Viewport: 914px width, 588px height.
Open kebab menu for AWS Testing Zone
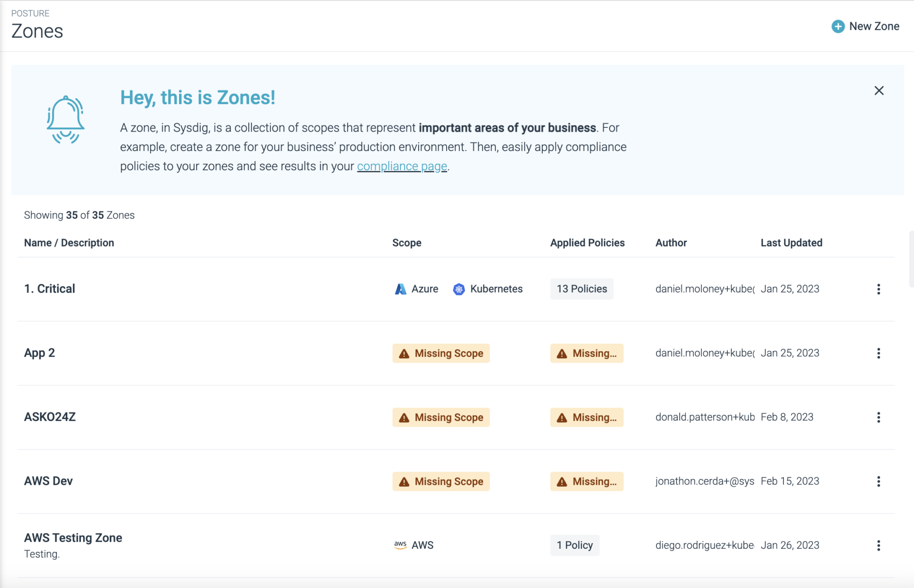coord(878,545)
